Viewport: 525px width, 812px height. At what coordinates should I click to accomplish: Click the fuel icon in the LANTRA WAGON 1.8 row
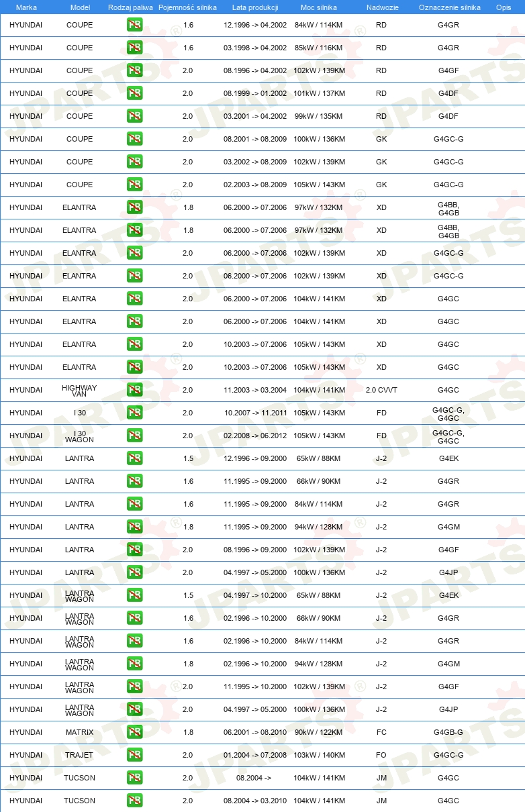(134, 664)
